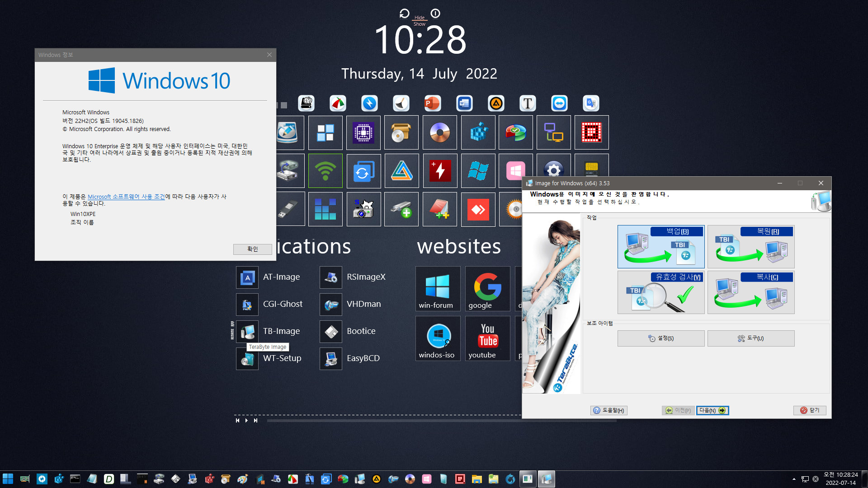This screenshot has height=488, width=868.
Task: Click the blue lightning bolt round icon
Action: [x=369, y=103]
